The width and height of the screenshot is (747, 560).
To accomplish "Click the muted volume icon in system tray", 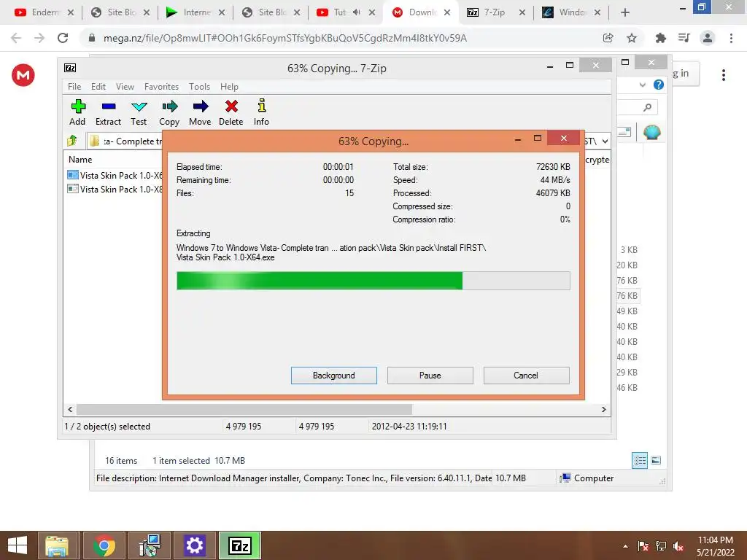I will pos(678,546).
